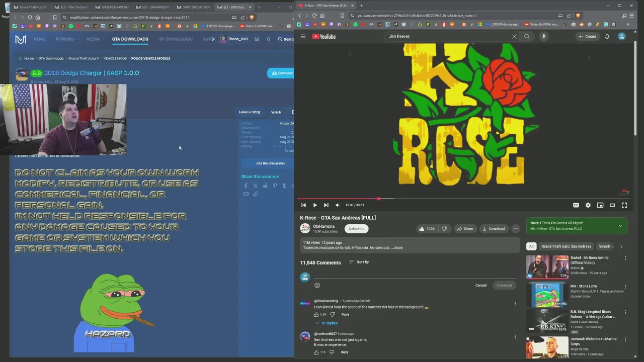The image size is (644, 362).
Task: Skip to previous video in player
Action: pos(303,205)
